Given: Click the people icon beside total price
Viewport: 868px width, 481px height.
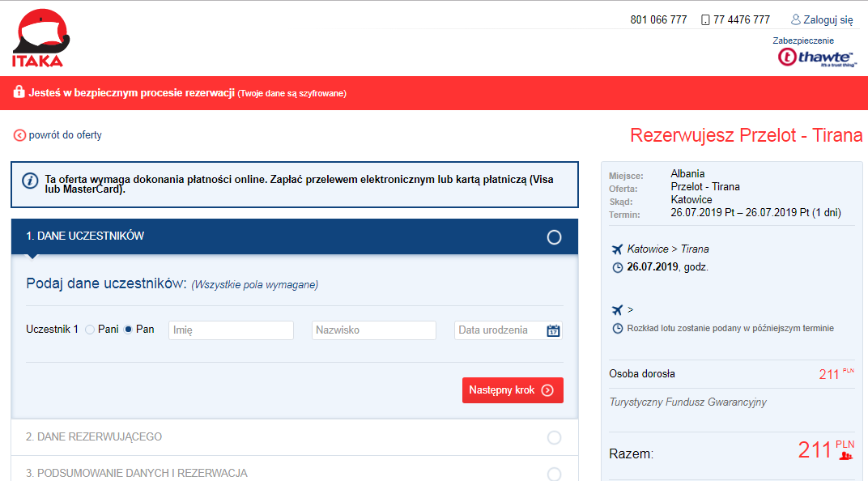Looking at the screenshot, I should pyautogui.click(x=846, y=456).
